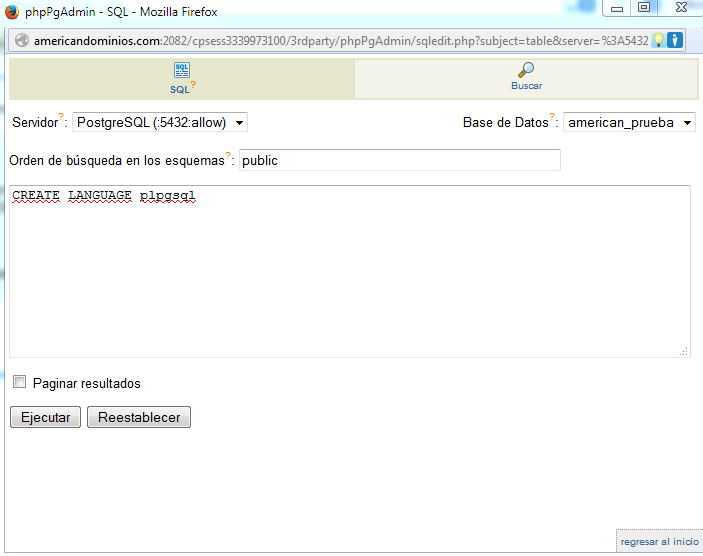The height and width of the screenshot is (556, 703).
Task: Open help mark next to SQL tab
Action: coord(193,84)
